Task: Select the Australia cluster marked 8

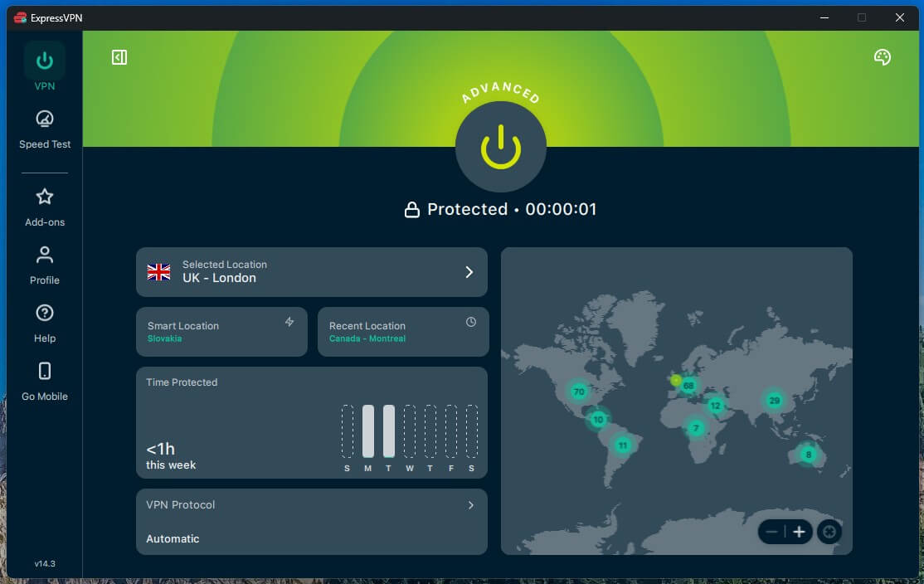Action: point(809,455)
